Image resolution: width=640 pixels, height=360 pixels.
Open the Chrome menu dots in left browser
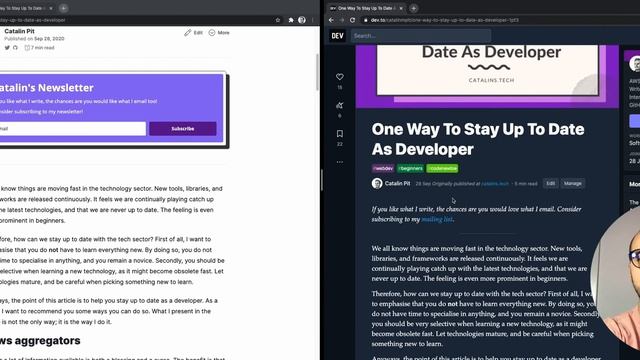(313, 20)
